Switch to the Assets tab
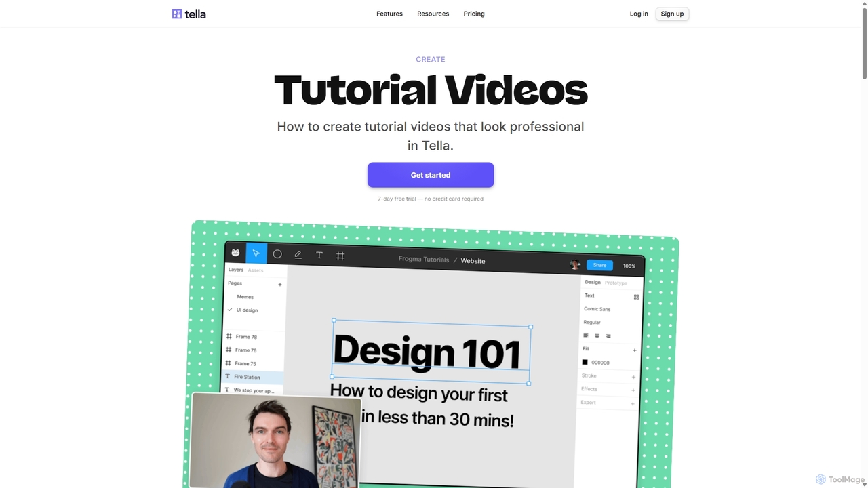868x488 pixels. (256, 270)
